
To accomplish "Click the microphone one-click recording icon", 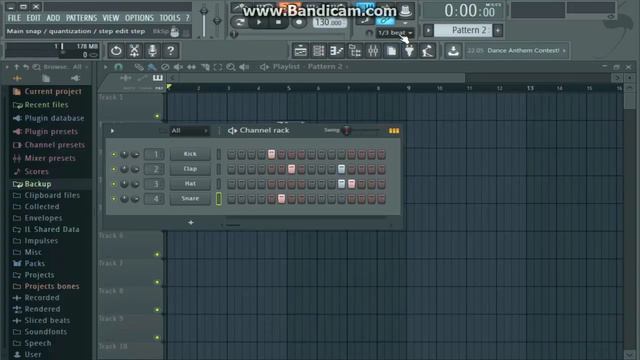I will pos(152,51).
